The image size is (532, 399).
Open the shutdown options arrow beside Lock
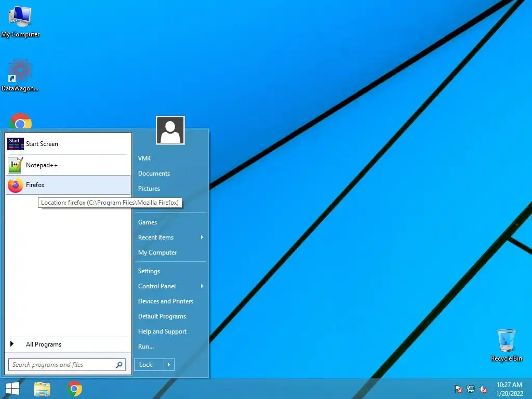(169, 365)
